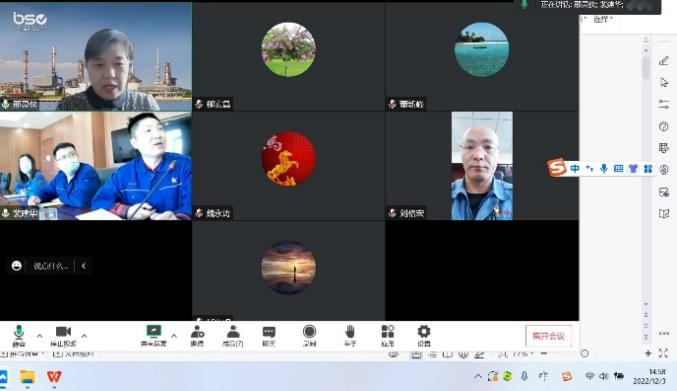Screen dimensions: 677x391
Task: Click the three-dots more icon in sidebar
Action: pos(664,333)
